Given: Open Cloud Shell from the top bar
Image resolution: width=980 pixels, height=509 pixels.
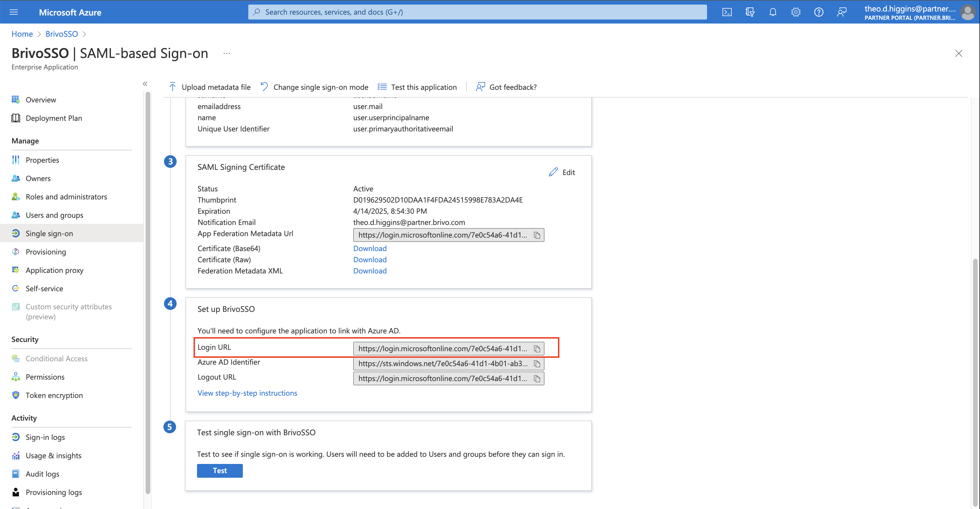Looking at the screenshot, I should click(727, 12).
